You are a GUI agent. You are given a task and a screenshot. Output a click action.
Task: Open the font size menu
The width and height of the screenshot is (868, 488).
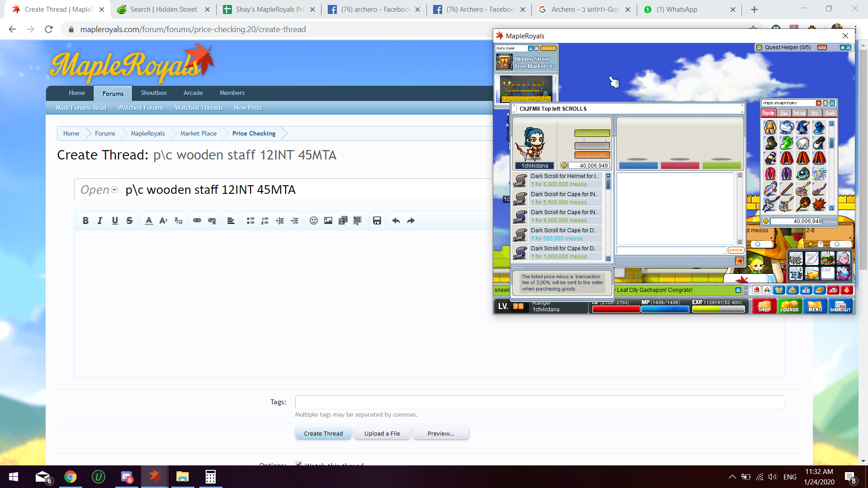[x=163, y=221]
